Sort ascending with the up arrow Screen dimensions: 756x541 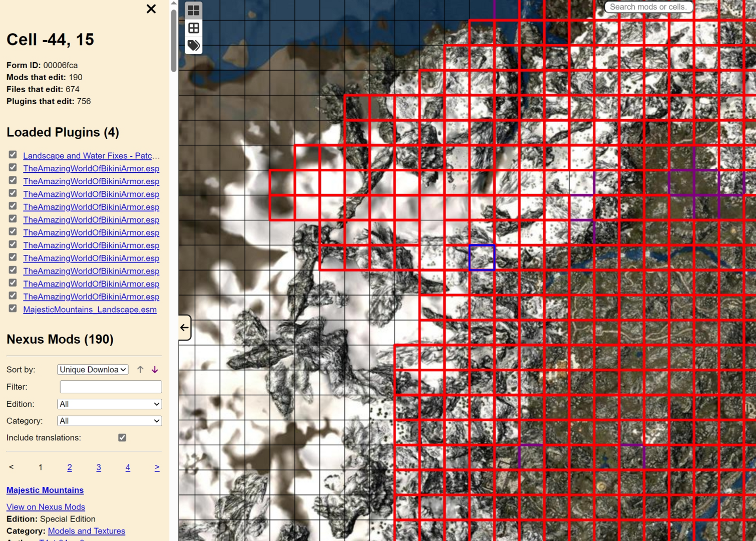tap(140, 370)
